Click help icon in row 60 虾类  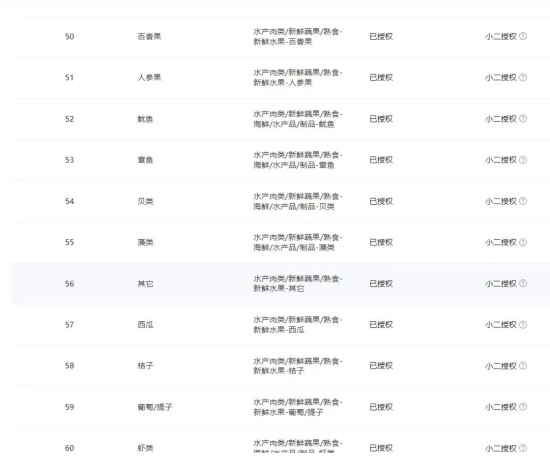coord(523,448)
